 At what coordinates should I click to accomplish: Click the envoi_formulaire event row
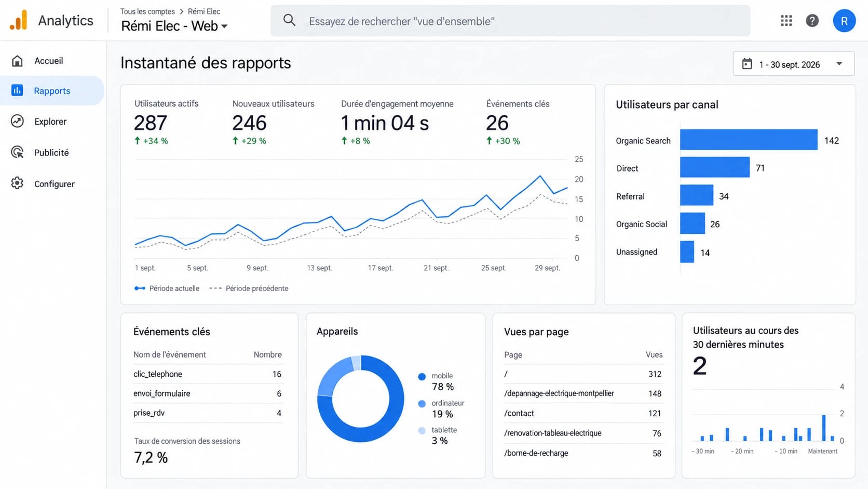(x=208, y=393)
